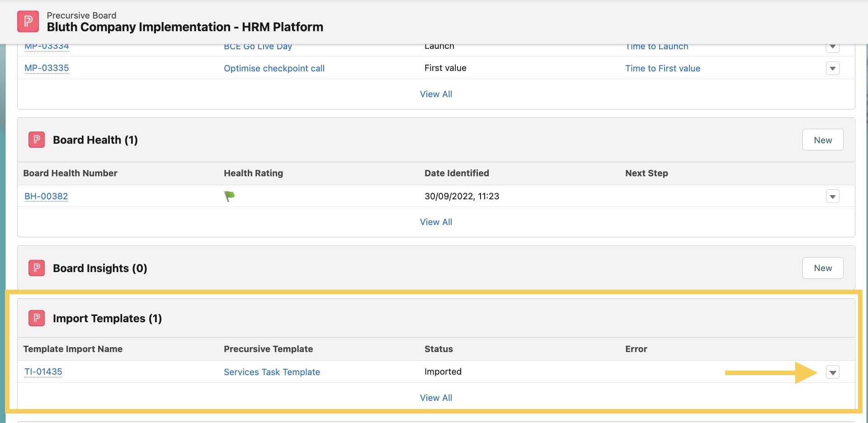The width and height of the screenshot is (868, 423).
Task: Click Status column header in Import Templates
Action: [x=439, y=349]
